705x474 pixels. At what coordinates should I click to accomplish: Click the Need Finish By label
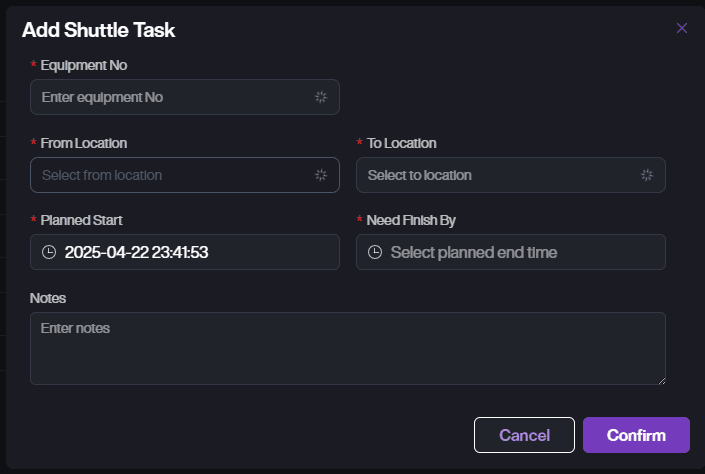pos(412,220)
